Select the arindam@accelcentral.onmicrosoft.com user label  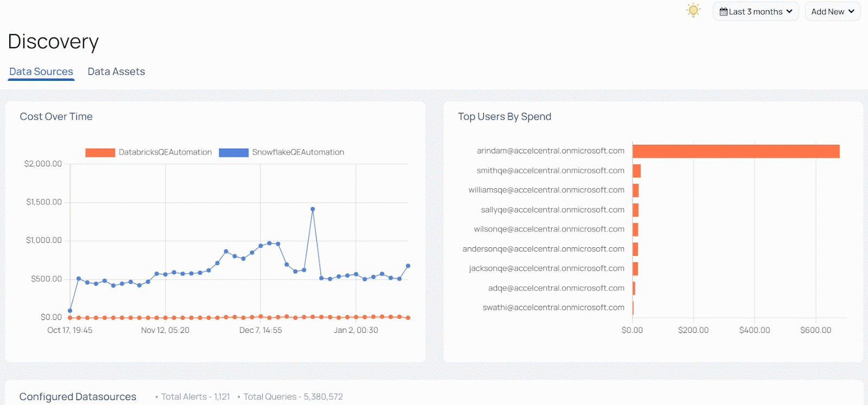click(550, 151)
